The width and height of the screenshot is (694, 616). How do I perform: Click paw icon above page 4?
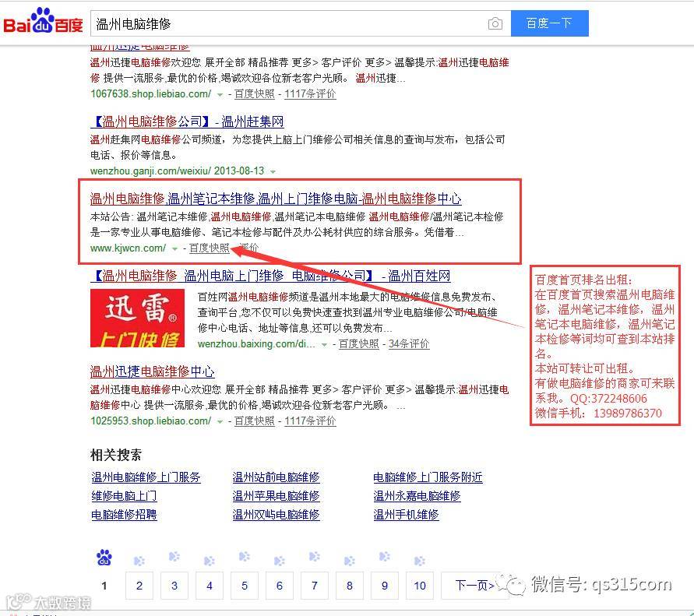(210, 561)
